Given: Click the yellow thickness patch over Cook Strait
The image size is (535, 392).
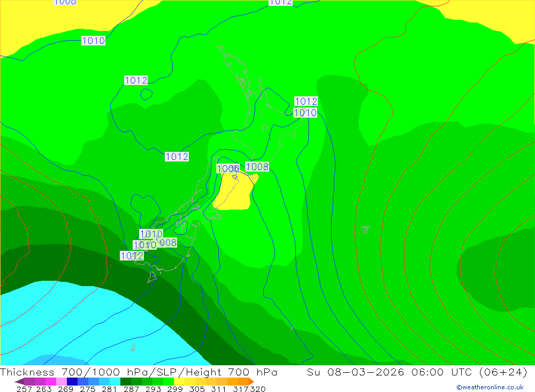Looking at the screenshot, I should (235, 193).
